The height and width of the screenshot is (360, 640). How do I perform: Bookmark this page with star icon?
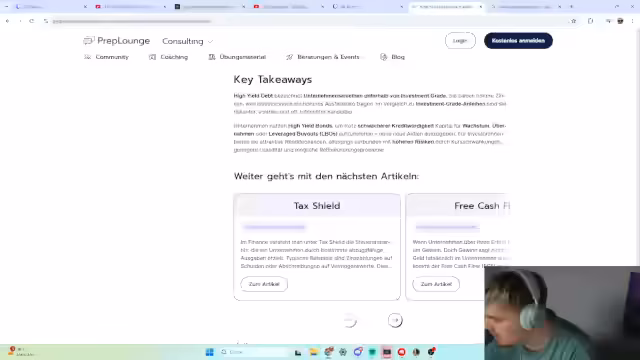[x=573, y=21]
